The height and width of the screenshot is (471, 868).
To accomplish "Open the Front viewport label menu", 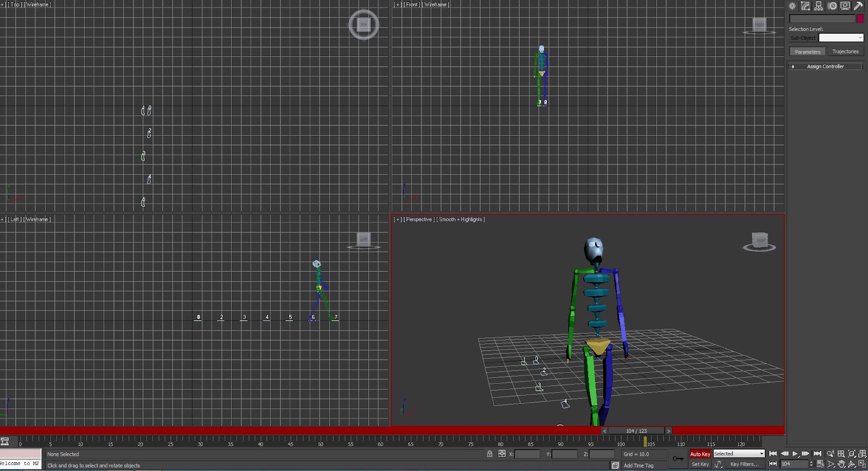I will point(412,4).
